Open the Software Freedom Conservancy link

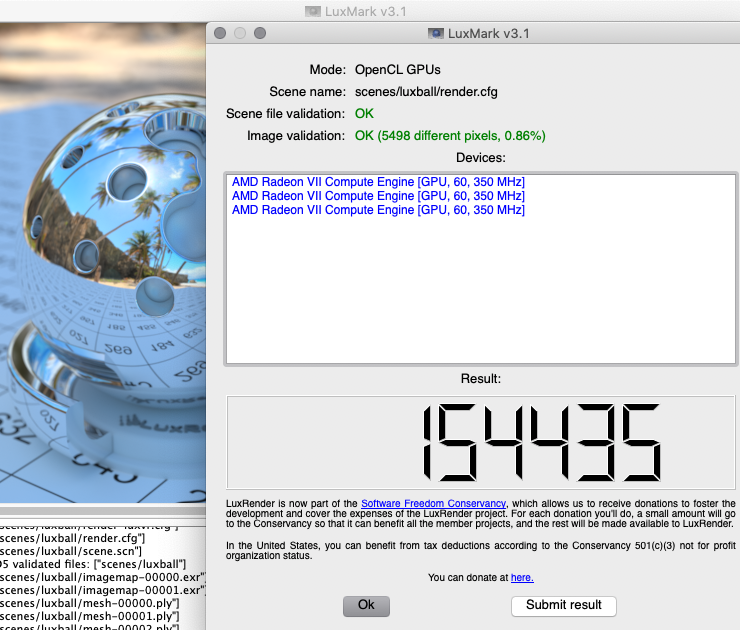433,504
